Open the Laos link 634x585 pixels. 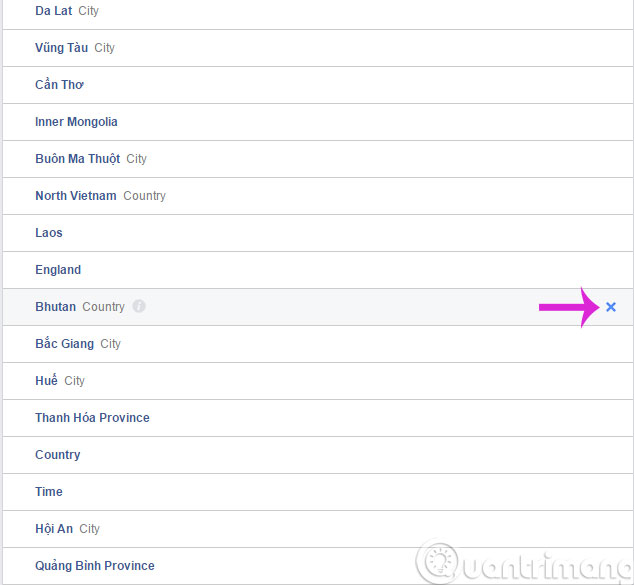tap(49, 233)
